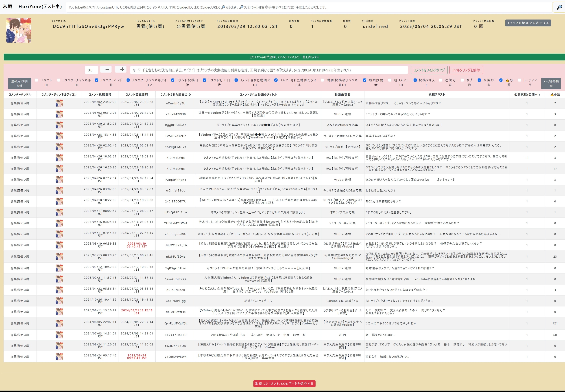Click commenter icon in 2025/04/30 21:52:25 row
Screen dimensions: 565x392
coord(59,125)
